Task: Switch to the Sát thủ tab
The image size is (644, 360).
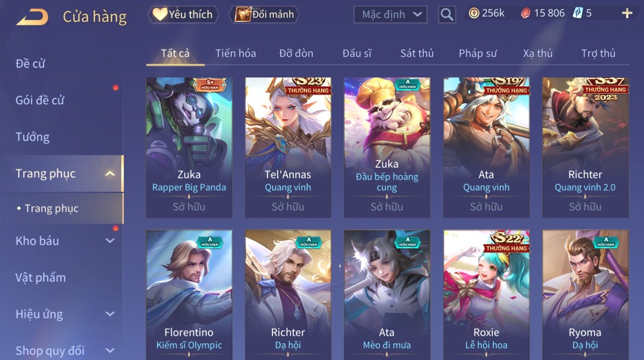Action: [x=417, y=54]
